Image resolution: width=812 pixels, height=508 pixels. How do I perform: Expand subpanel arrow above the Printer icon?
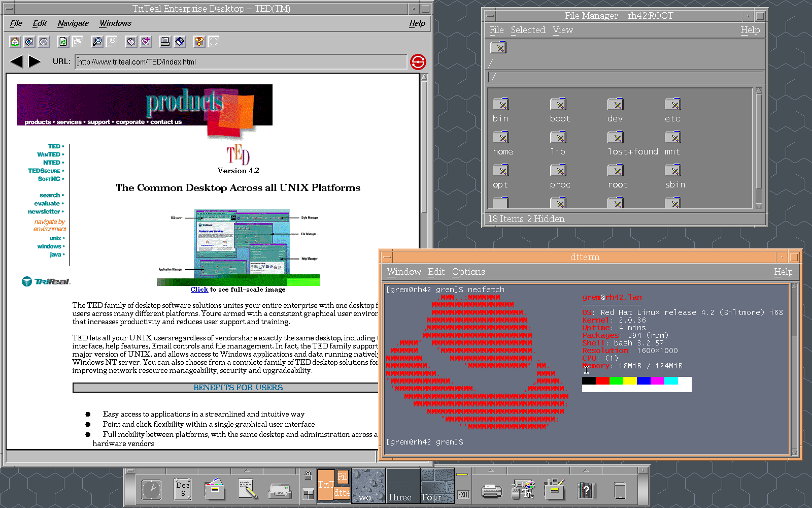[x=491, y=471]
